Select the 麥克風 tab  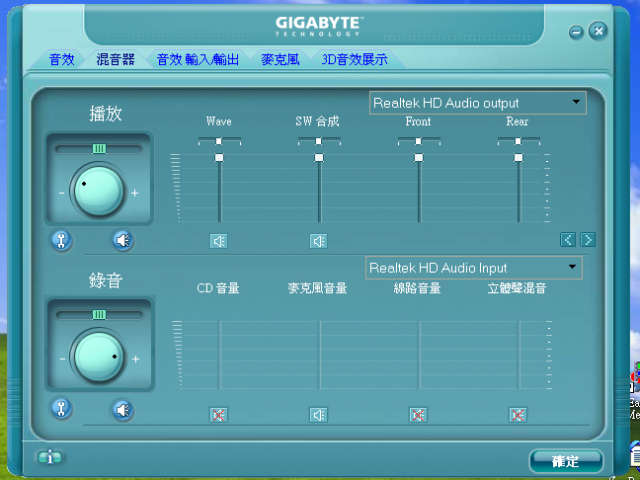[280, 60]
